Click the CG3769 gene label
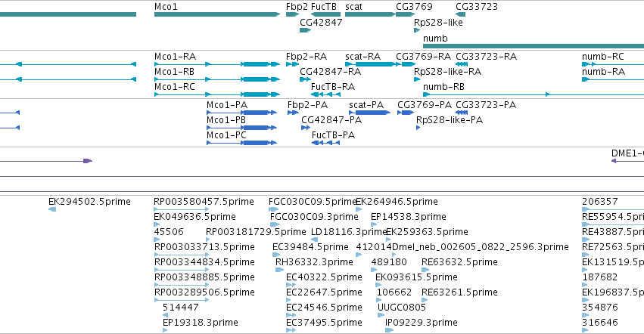Viewport: 644px width, 334px height. tap(414, 7)
